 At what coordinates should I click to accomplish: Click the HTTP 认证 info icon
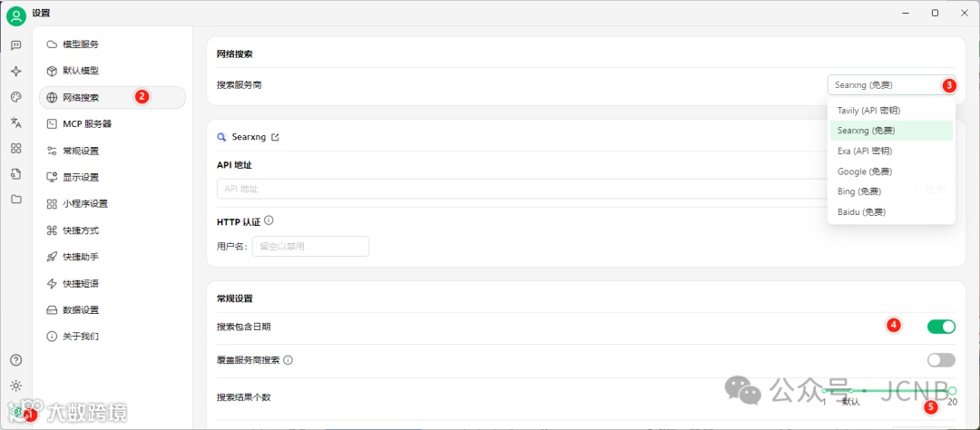269,220
